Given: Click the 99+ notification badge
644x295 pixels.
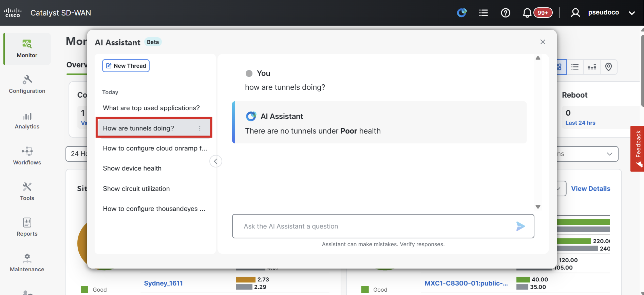Looking at the screenshot, I should pos(543,12).
